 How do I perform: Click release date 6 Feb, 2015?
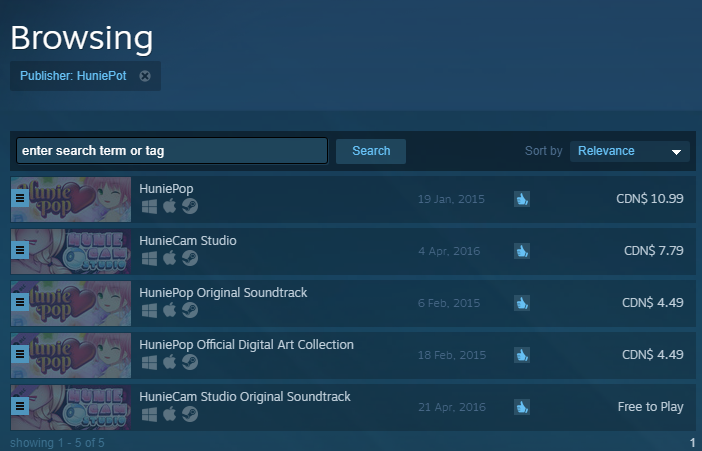tap(449, 303)
